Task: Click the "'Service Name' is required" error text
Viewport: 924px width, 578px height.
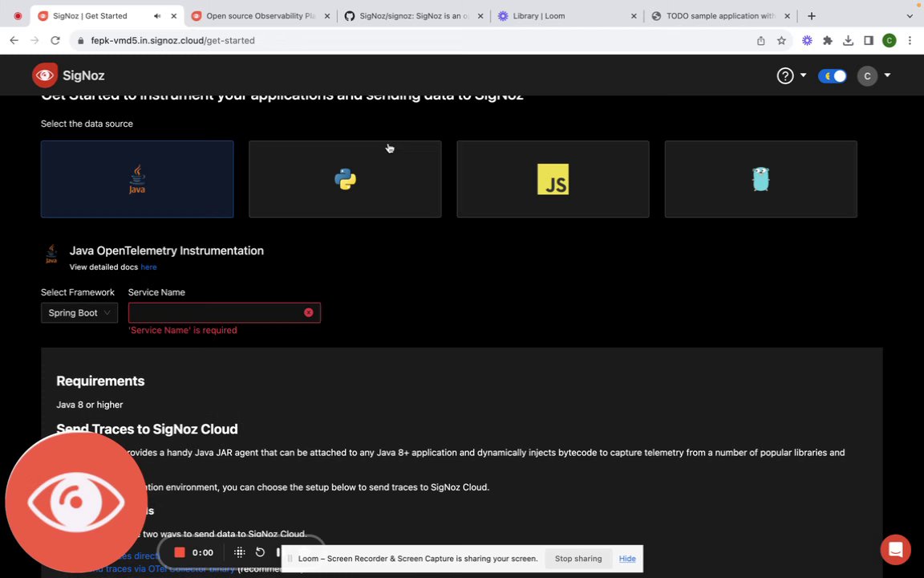Action: click(x=183, y=330)
